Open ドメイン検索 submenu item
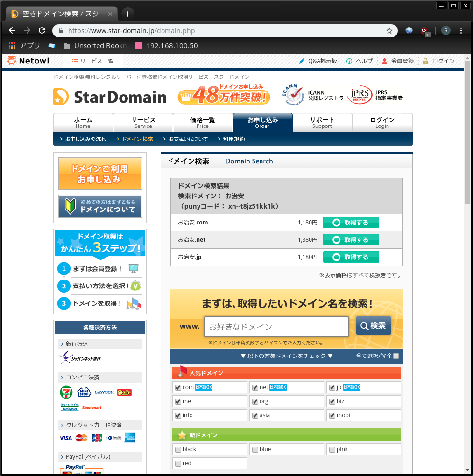 click(x=135, y=139)
